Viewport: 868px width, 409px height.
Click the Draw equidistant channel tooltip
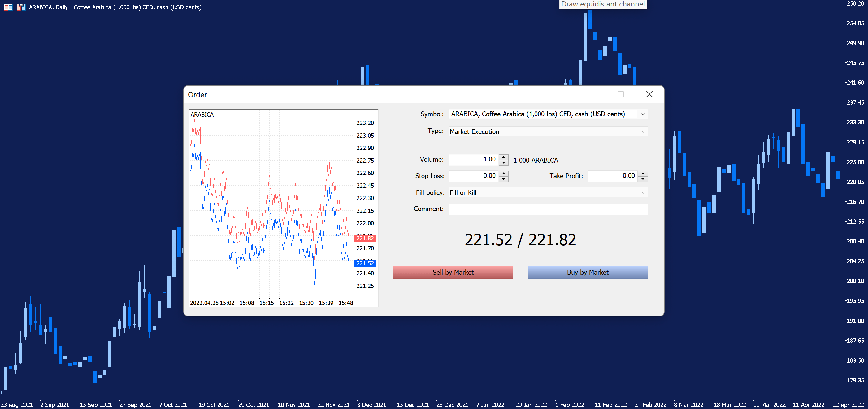[603, 4]
